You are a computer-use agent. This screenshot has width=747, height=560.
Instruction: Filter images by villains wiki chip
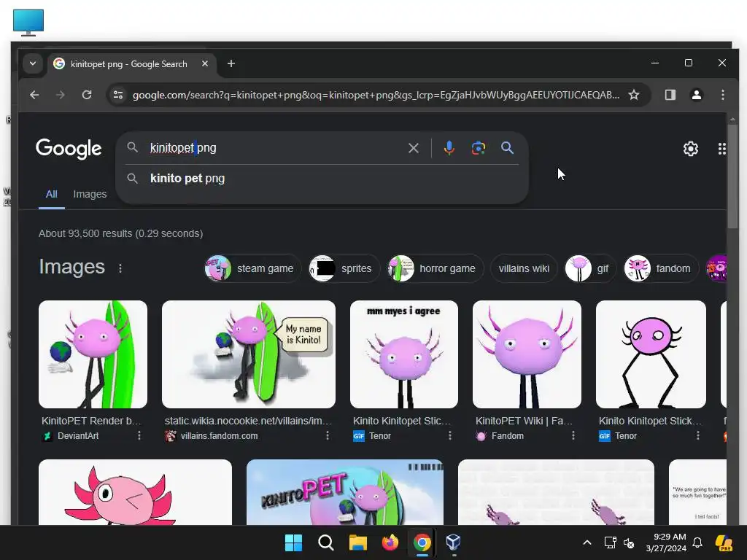click(x=524, y=268)
